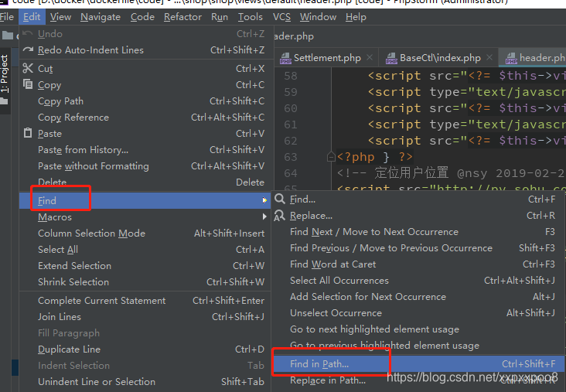Select Column Selection Mode

(x=145, y=233)
